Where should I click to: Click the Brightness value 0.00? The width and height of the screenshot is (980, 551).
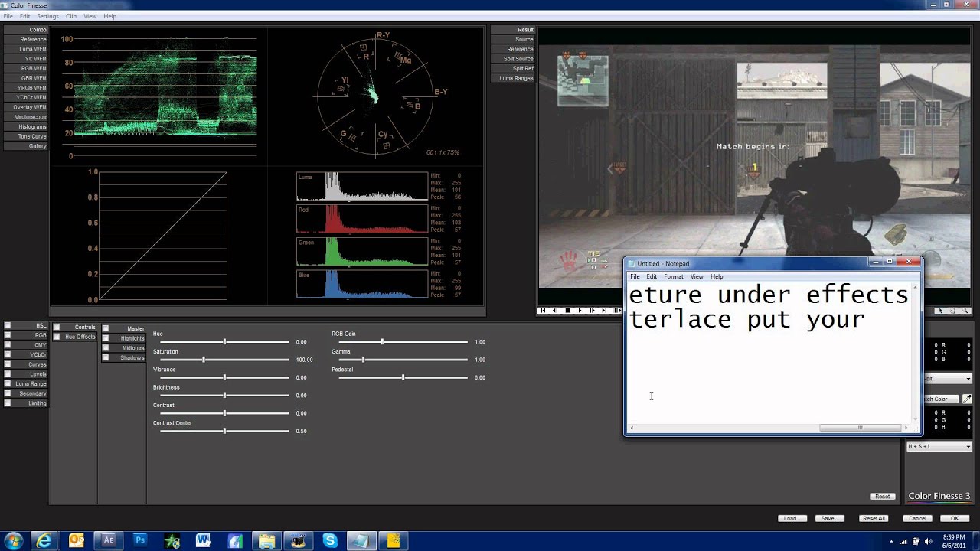pos(302,396)
